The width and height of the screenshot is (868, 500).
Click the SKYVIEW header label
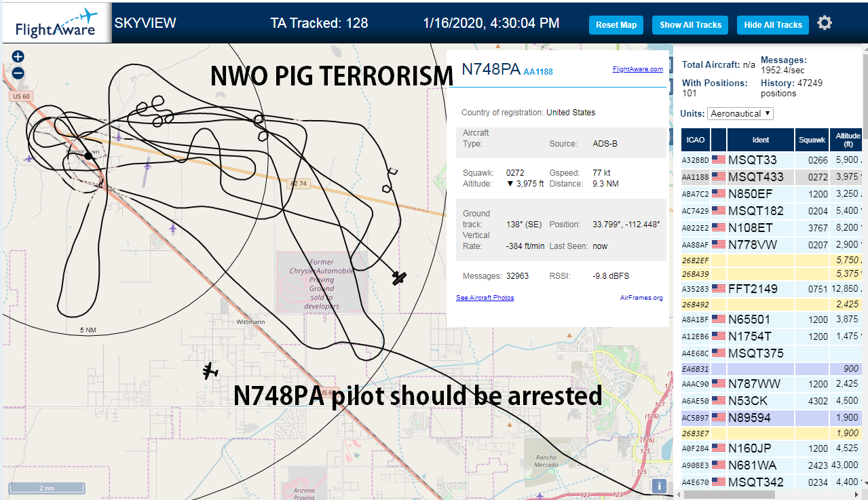pyautogui.click(x=145, y=23)
